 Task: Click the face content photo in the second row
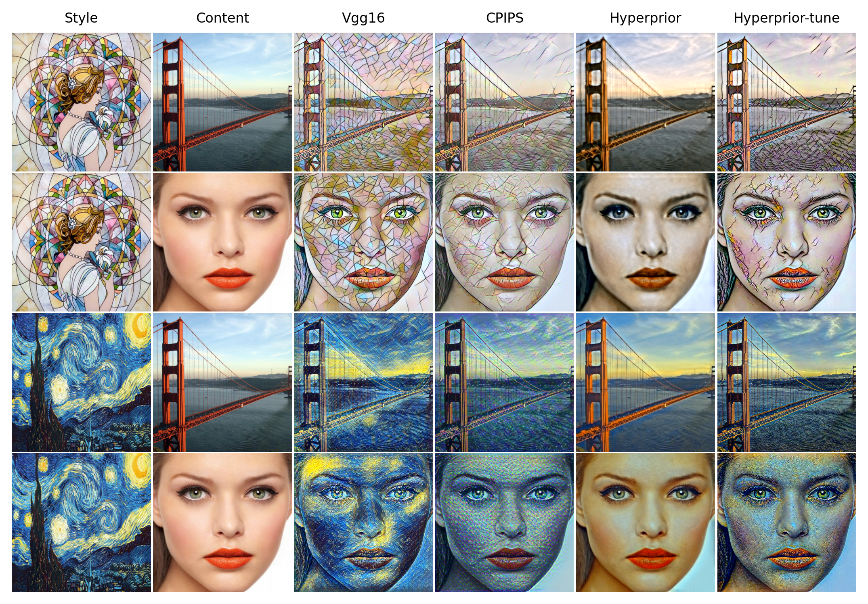[222, 242]
